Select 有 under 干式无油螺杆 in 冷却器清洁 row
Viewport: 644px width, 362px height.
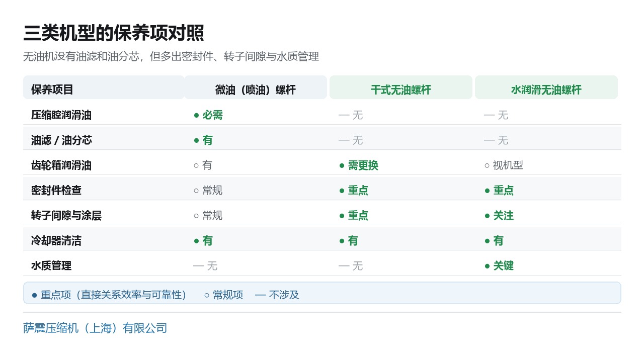(349, 240)
